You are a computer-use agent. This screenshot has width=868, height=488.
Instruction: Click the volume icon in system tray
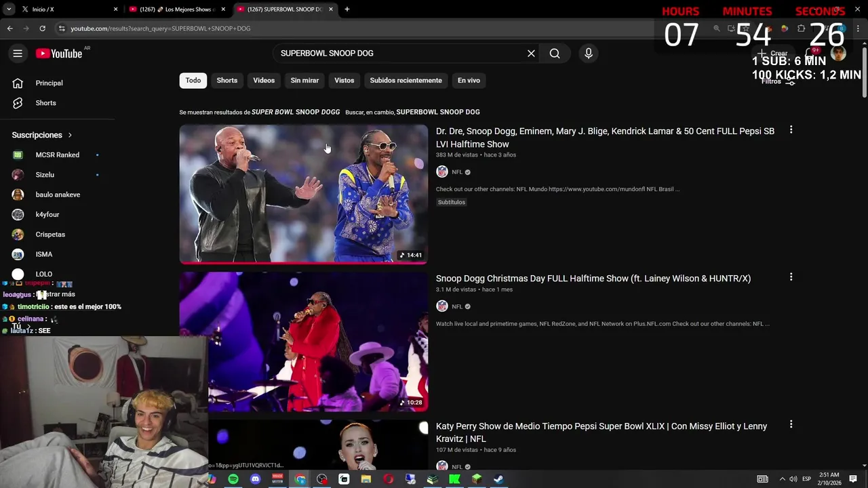point(793,479)
